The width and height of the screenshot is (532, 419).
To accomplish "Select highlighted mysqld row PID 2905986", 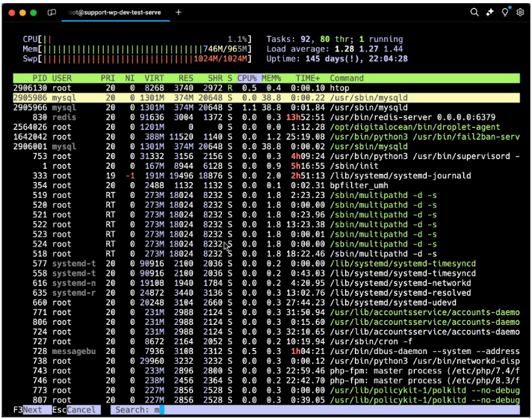I will coord(266,98).
